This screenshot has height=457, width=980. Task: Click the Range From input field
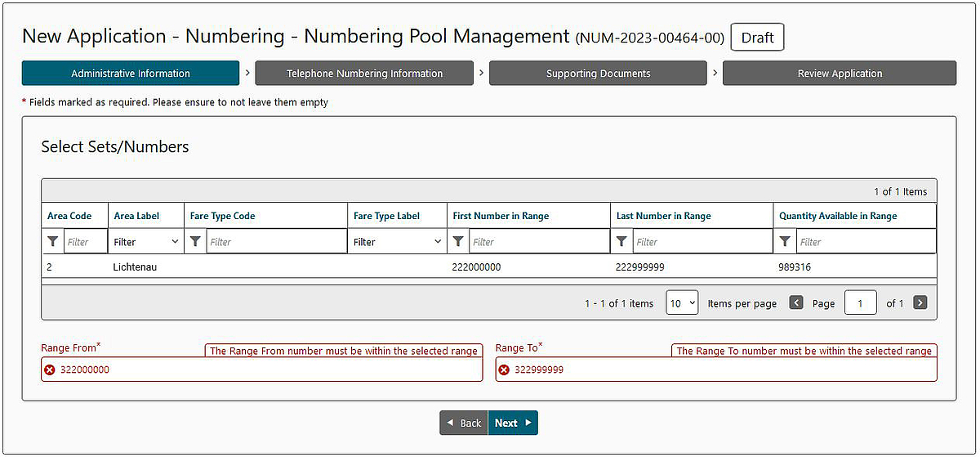(262, 370)
